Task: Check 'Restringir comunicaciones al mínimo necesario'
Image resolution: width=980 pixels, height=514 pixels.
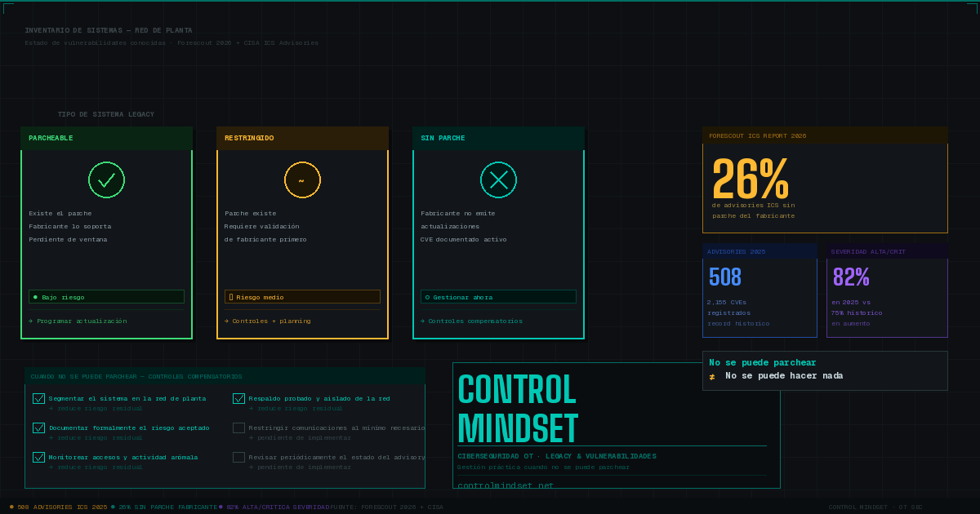Action: (238, 428)
